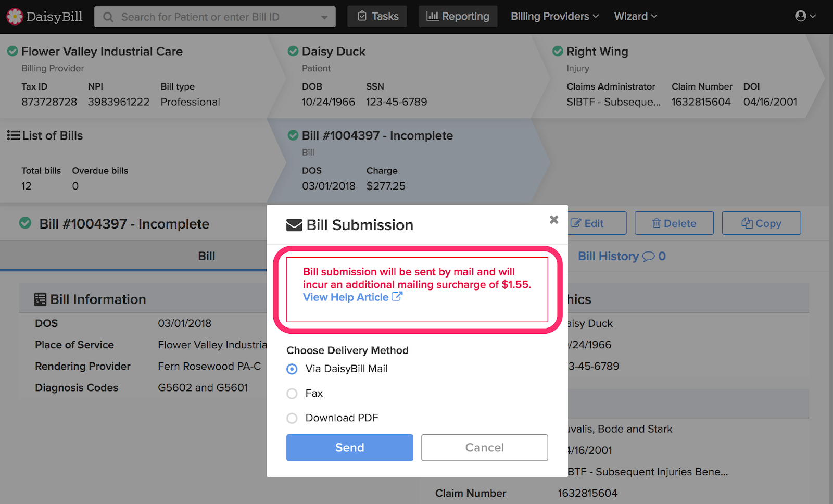Click the Cancel button
Screen dimensions: 833x504
pos(485,447)
